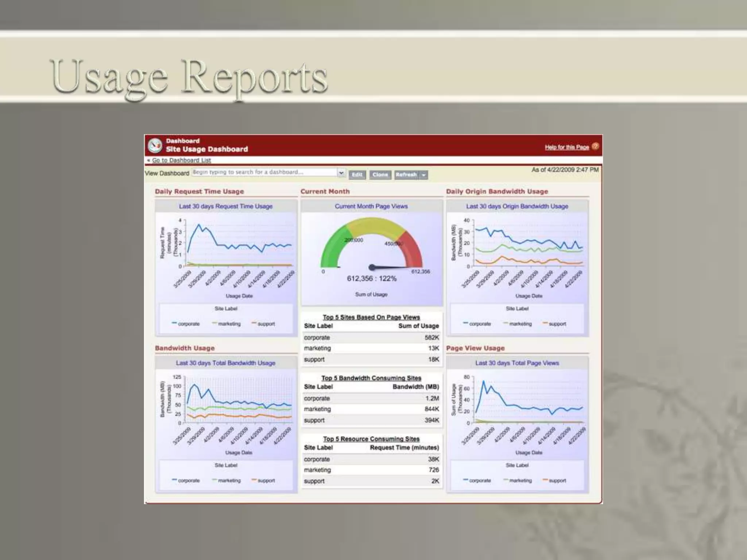Click marketing row showing 726 request time
Image resolution: width=747 pixels, height=560 pixels.
tap(371, 470)
